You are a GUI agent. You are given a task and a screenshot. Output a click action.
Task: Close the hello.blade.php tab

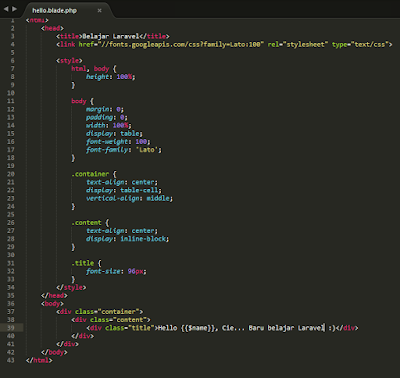click(x=99, y=11)
